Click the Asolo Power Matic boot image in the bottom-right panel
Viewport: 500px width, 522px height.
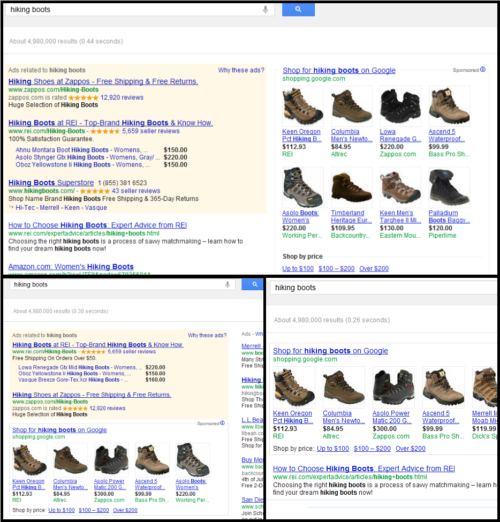[x=393, y=388]
